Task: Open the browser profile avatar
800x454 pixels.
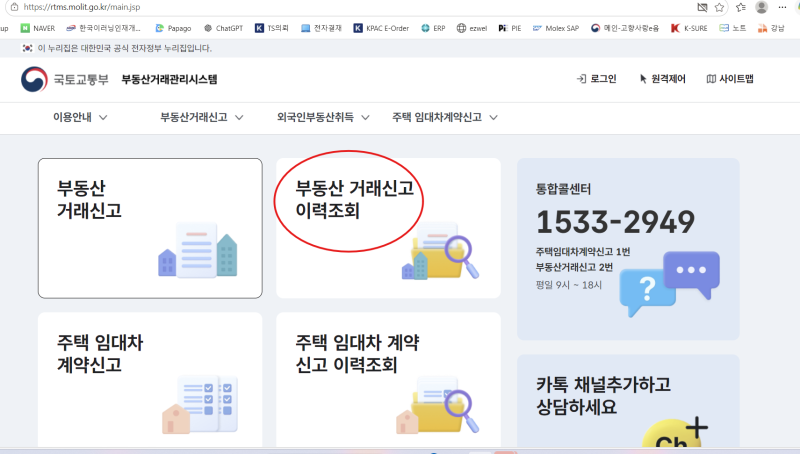Action: 762,7
